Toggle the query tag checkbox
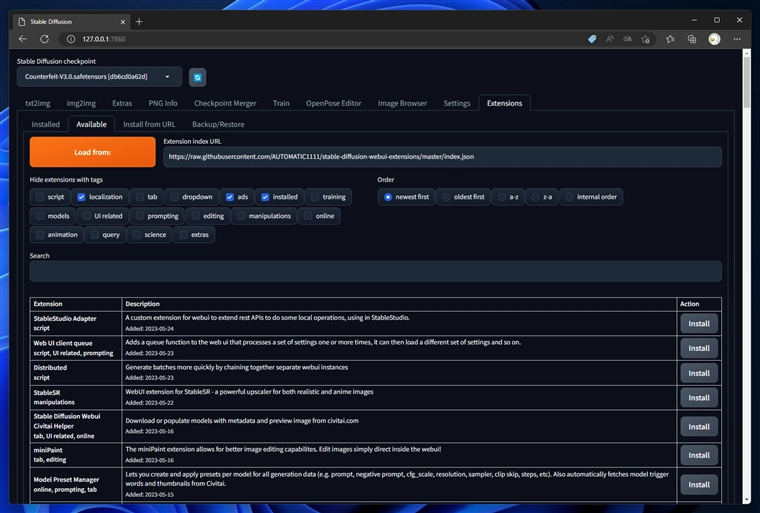The width and height of the screenshot is (760, 513). pyautogui.click(x=95, y=235)
